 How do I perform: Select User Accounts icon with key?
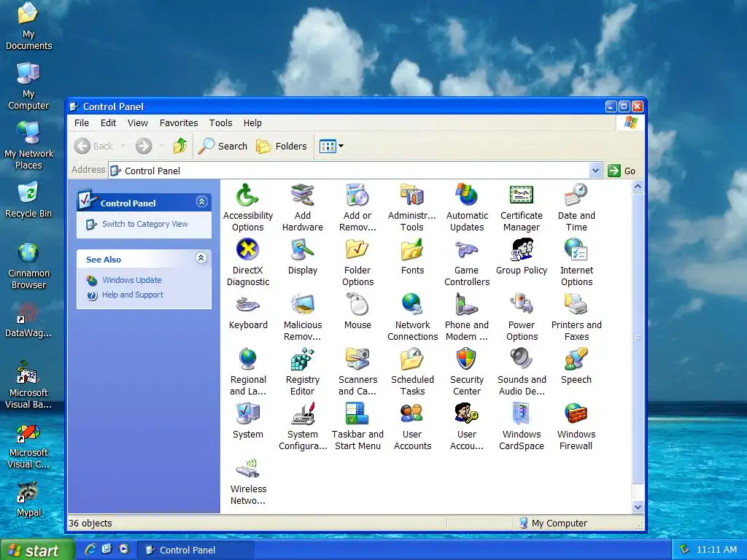pos(467,414)
